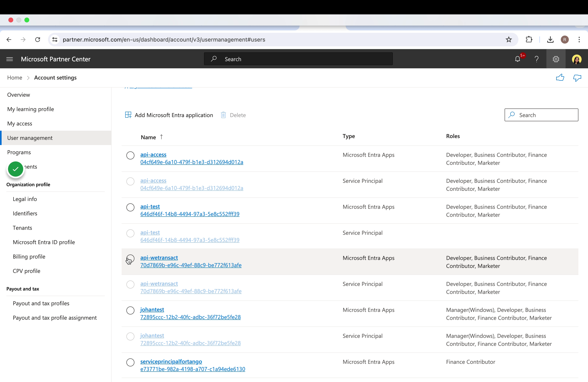Open the johantest Entra Apps ID link 72895ccc
The image size is (588, 382).
[x=190, y=317]
